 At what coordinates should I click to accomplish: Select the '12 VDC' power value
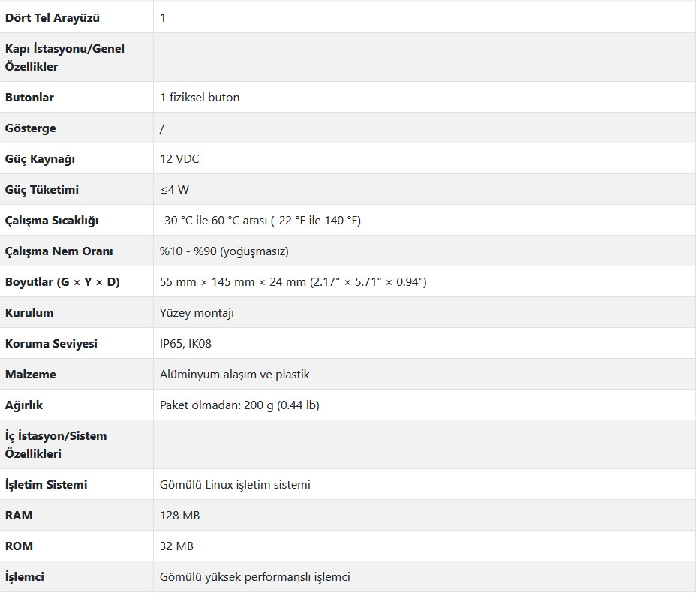[179, 159]
